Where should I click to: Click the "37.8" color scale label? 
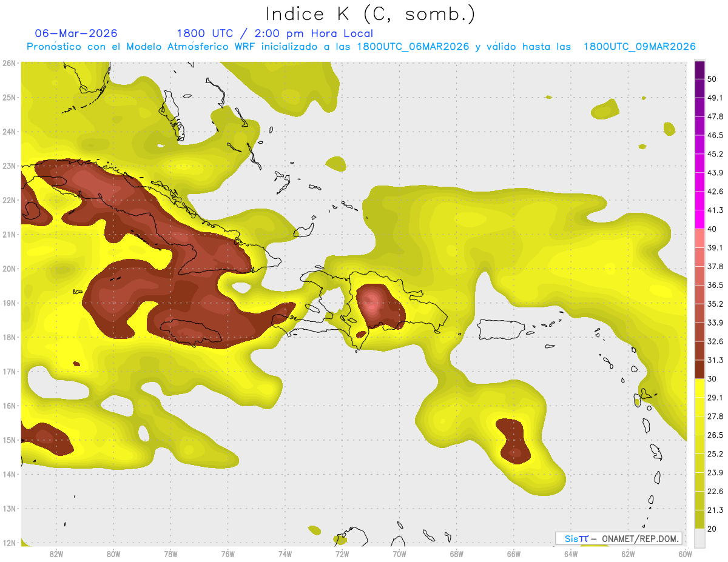pos(715,267)
